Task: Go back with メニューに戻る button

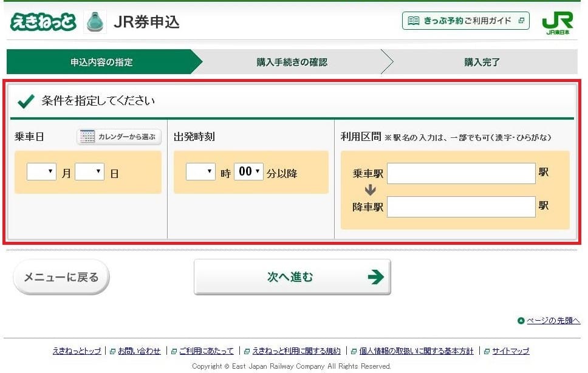Action: coord(61,277)
